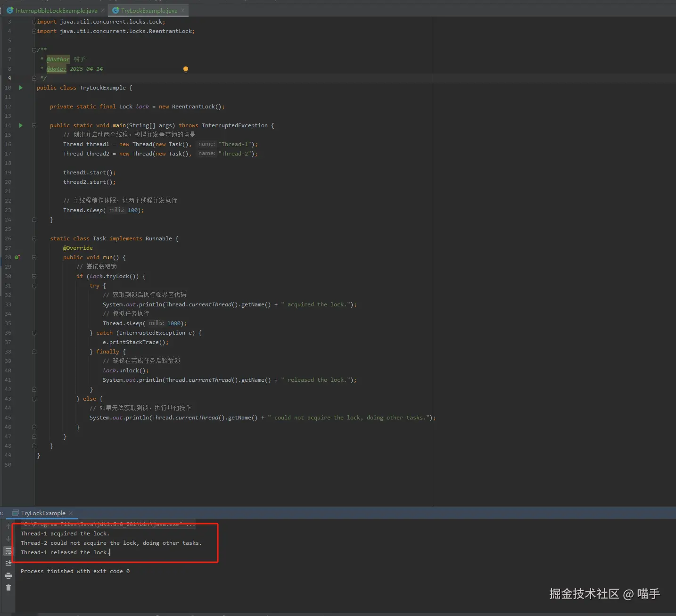Collapse the else block at line 43
Screen dimensions: 676x616
[34, 399]
